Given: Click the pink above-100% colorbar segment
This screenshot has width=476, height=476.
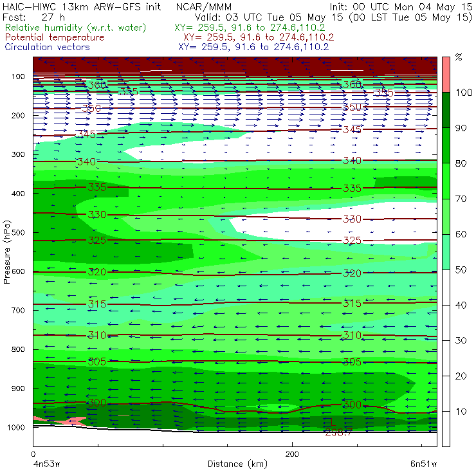Looking at the screenshot, I should (446, 75).
